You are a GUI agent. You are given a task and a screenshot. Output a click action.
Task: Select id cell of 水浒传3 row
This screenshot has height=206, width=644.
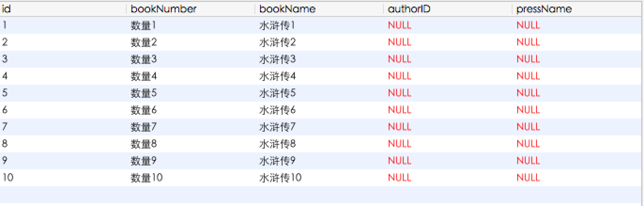tap(63, 59)
